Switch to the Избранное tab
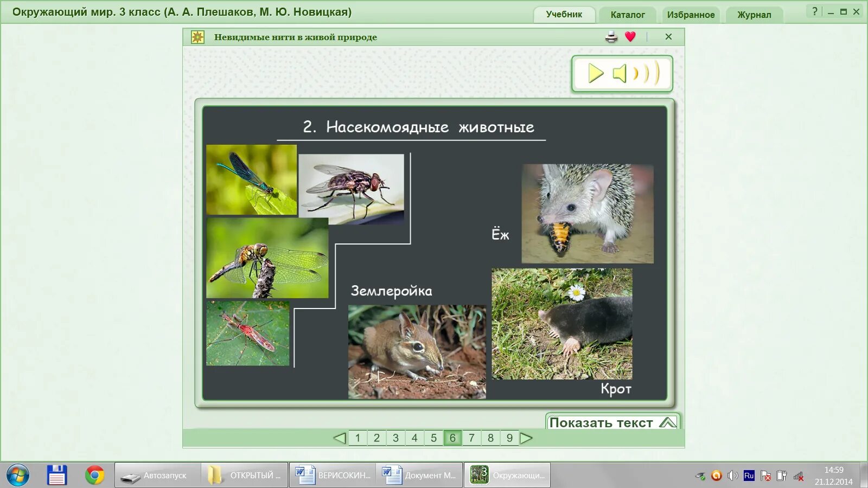Image resolution: width=868 pixels, height=488 pixels. coord(691,15)
